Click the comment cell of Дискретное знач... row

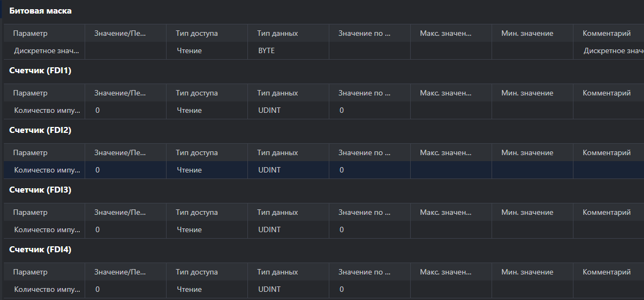608,51
